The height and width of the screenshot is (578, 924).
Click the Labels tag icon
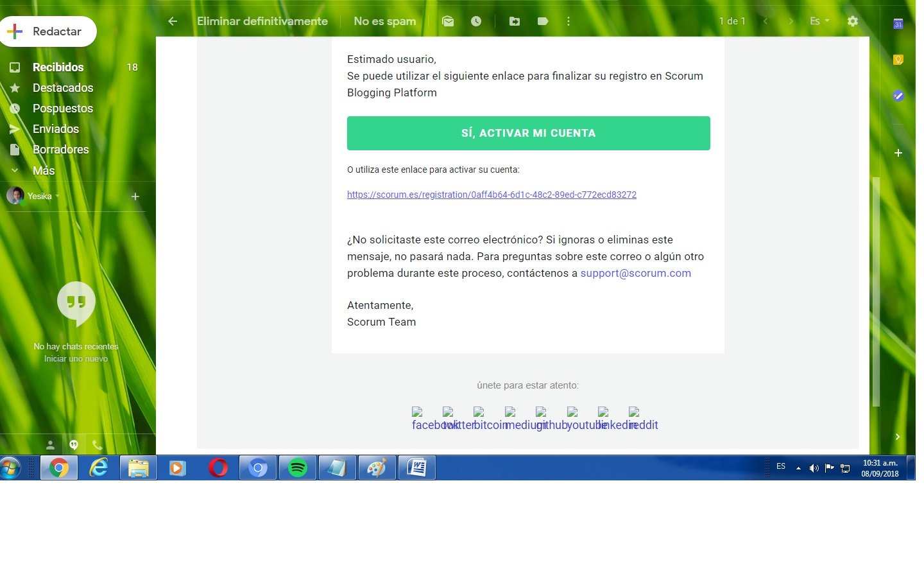[x=543, y=21]
